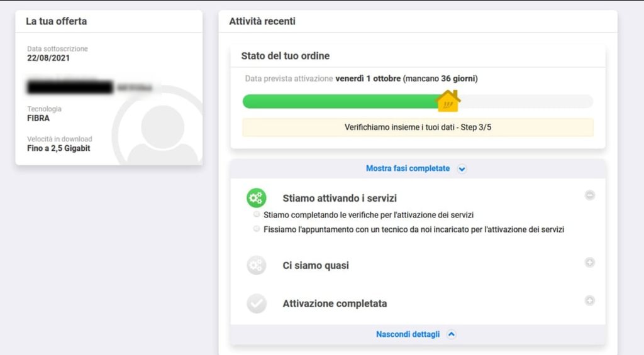Click the Stato del tuo ordine heading
The width and height of the screenshot is (644, 355).
[x=286, y=56]
